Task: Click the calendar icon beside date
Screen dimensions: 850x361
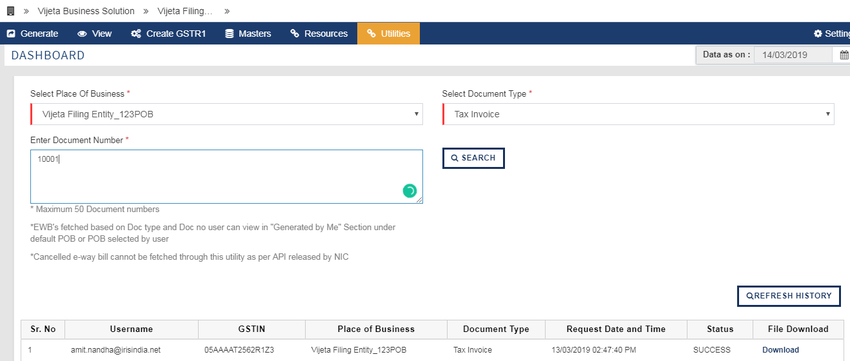Action: (844, 55)
